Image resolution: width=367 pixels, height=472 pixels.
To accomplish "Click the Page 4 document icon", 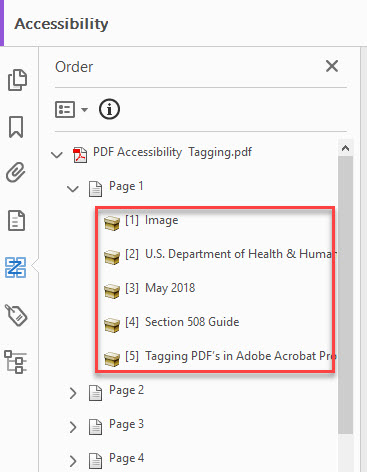I will coord(95,461).
